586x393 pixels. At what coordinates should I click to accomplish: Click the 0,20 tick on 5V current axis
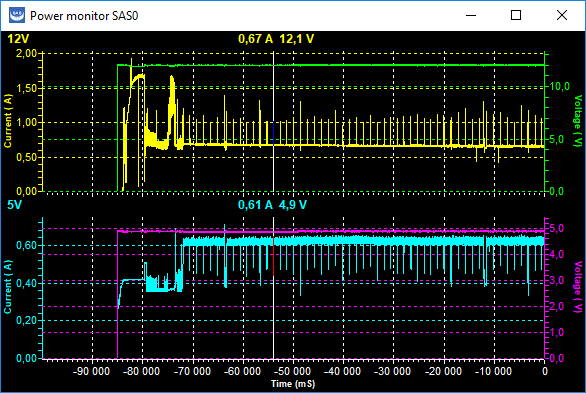[x=27, y=321]
